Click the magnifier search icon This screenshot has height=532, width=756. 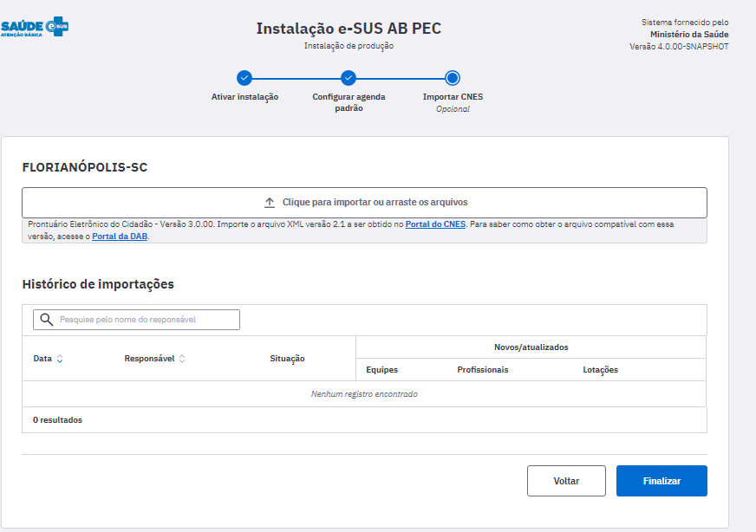pos(46,320)
